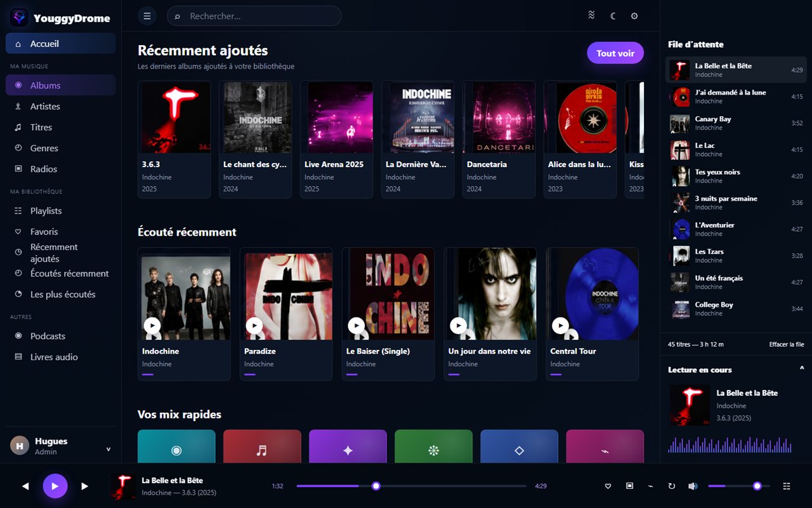Open Écoutés récemment in the sidebar
The image size is (812, 508).
coord(61,274)
